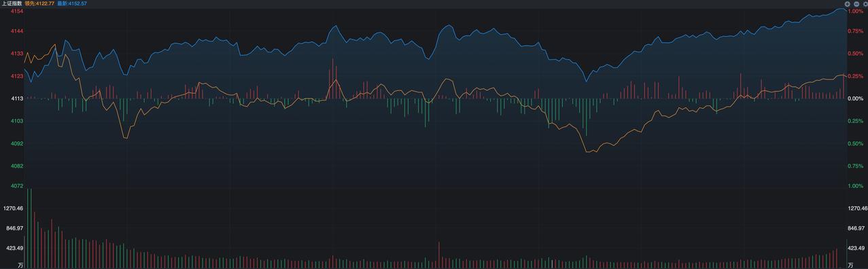The height and width of the screenshot is (269, 868).
Task: Click the 4144 price axis label
Action: tap(17, 31)
